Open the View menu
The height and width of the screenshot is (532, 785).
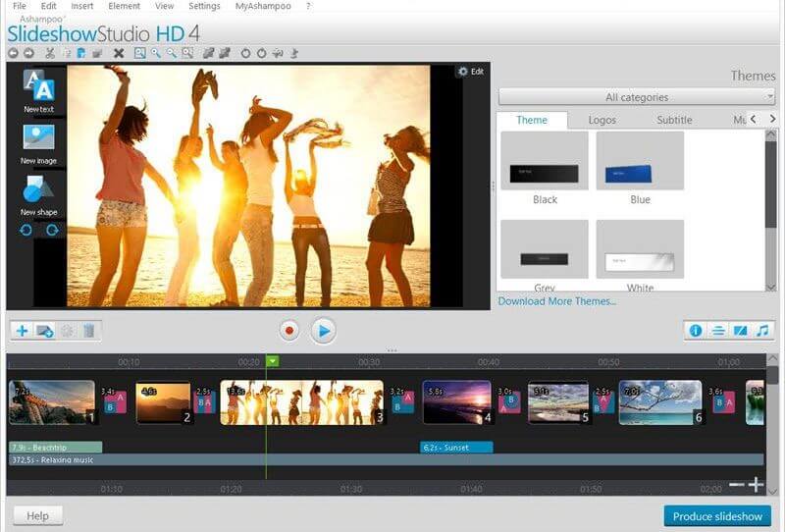pos(164,6)
